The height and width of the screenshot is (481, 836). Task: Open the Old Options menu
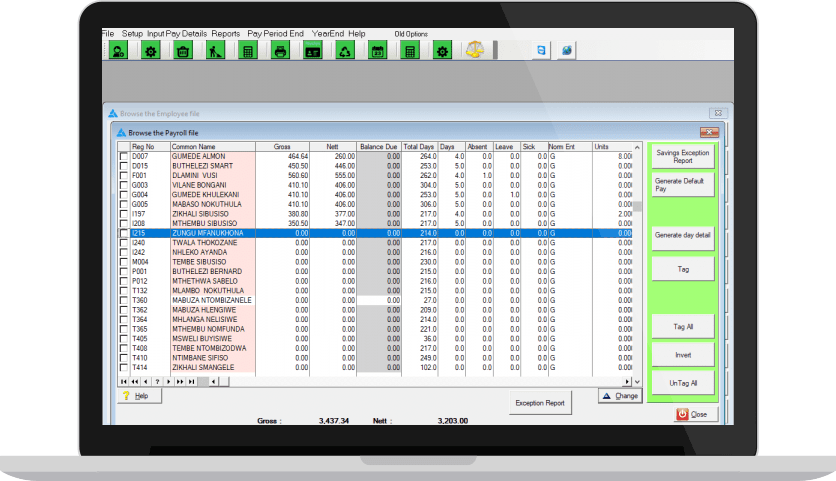411,34
